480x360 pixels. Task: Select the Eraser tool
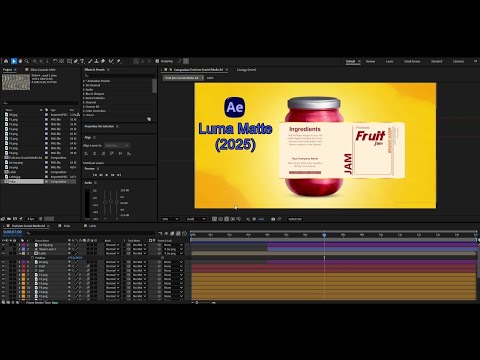coord(103,61)
